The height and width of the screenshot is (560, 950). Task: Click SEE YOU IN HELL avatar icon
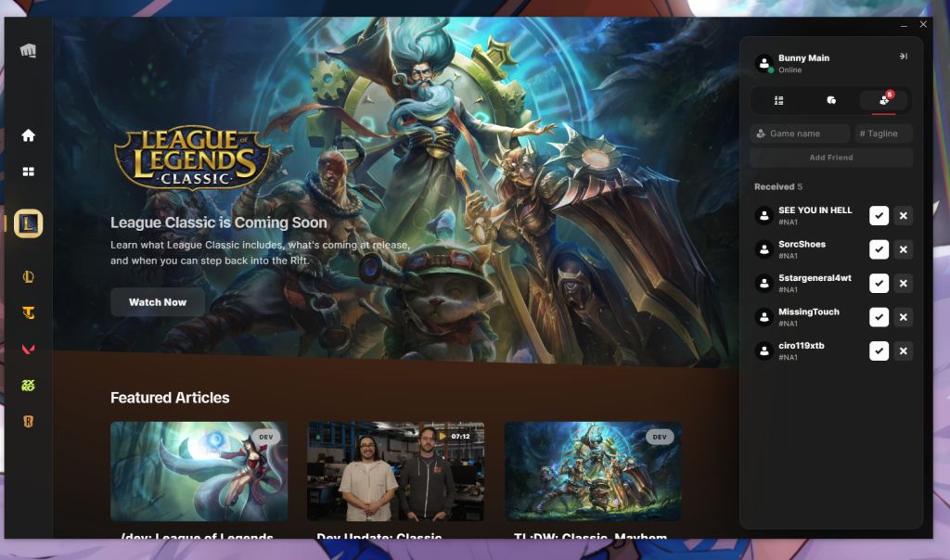point(764,215)
